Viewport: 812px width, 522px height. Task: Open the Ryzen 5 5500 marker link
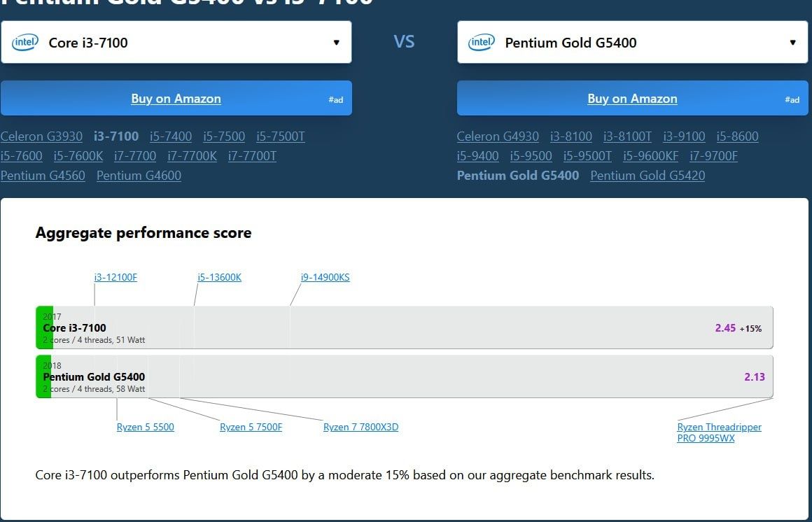coord(146,428)
